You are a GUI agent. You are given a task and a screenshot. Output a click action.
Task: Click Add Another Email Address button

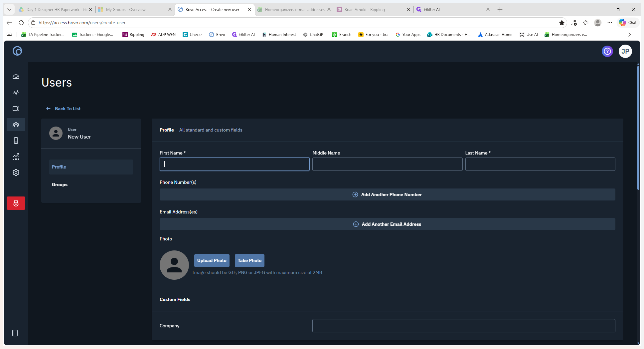(387, 224)
